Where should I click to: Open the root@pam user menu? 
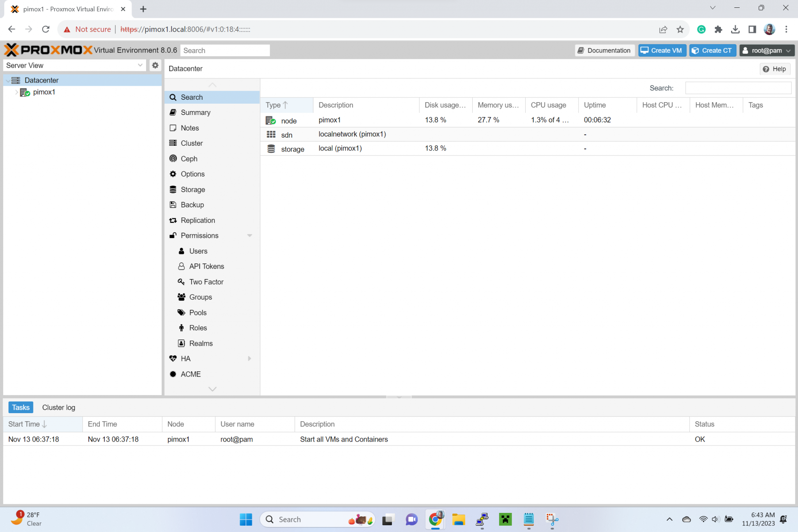[x=766, y=50]
